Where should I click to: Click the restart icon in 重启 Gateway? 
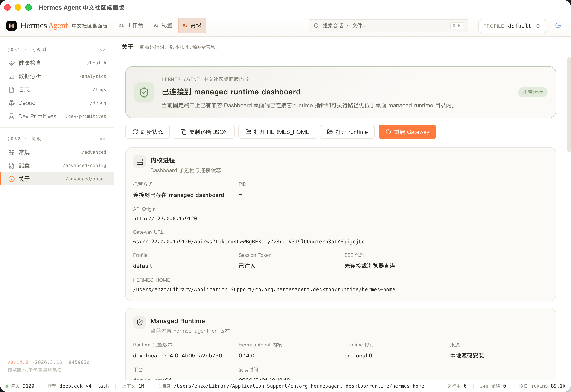point(388,132)
